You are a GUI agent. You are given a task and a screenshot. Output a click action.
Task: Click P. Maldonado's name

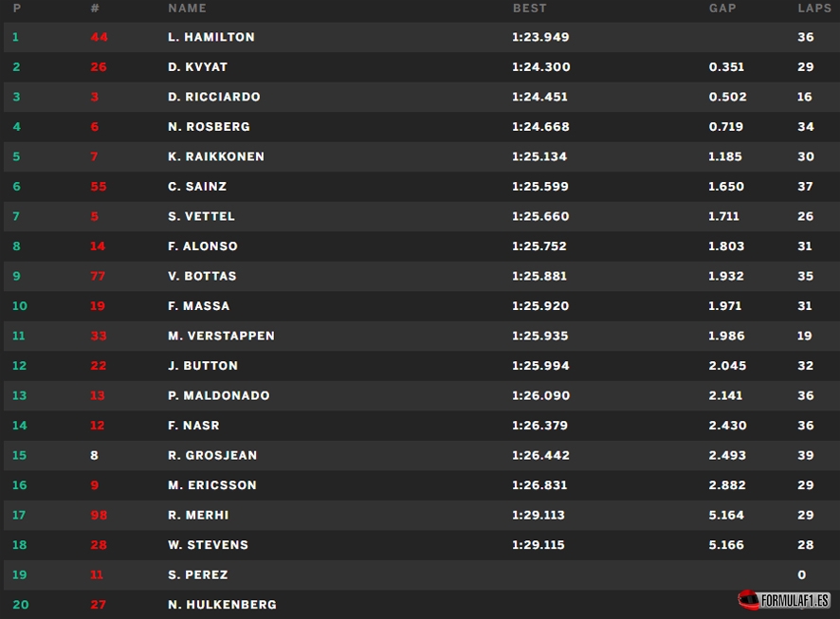(x=219, y=395)
